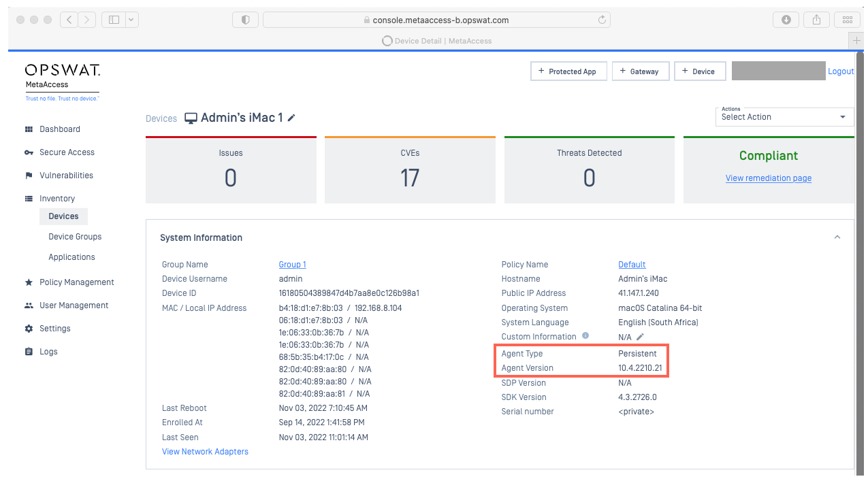Image resolution: width=868 pixels, height=481 pixels.
Task: Show Safari tab overview icon
Action: coord(847,20)
